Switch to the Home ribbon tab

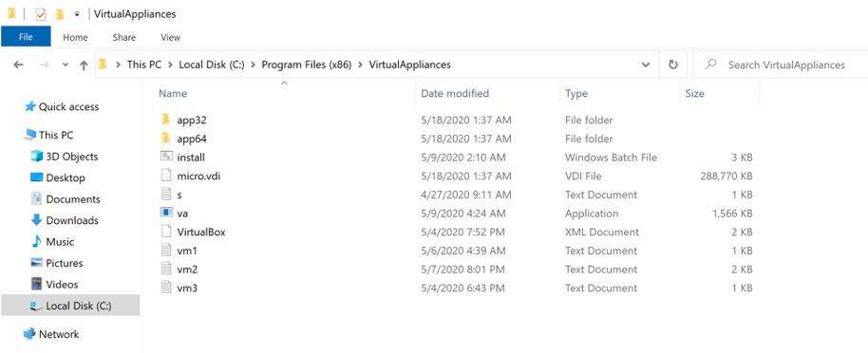[x=75, y=37]
